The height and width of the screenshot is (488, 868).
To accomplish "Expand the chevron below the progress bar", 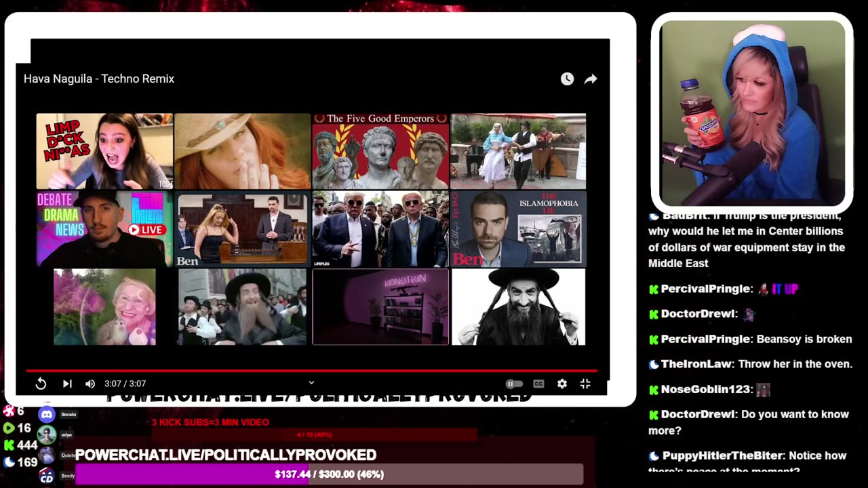I will point(311,383).
